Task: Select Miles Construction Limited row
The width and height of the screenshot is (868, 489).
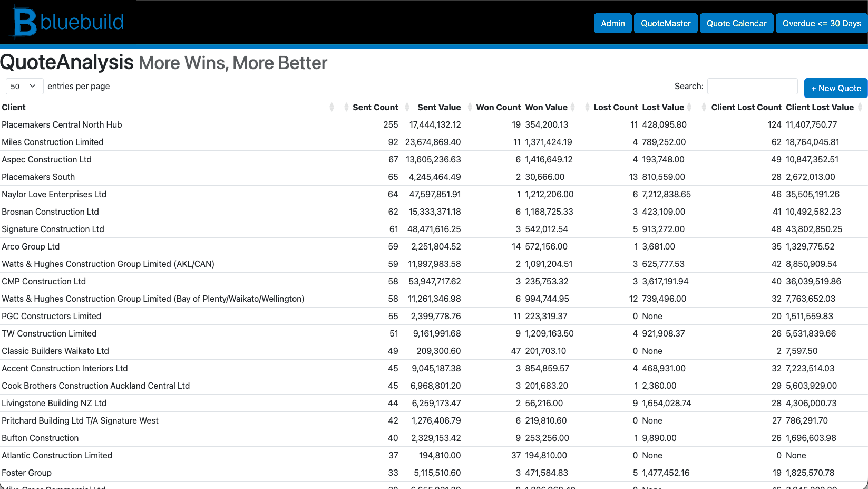Action: point(434,142)
